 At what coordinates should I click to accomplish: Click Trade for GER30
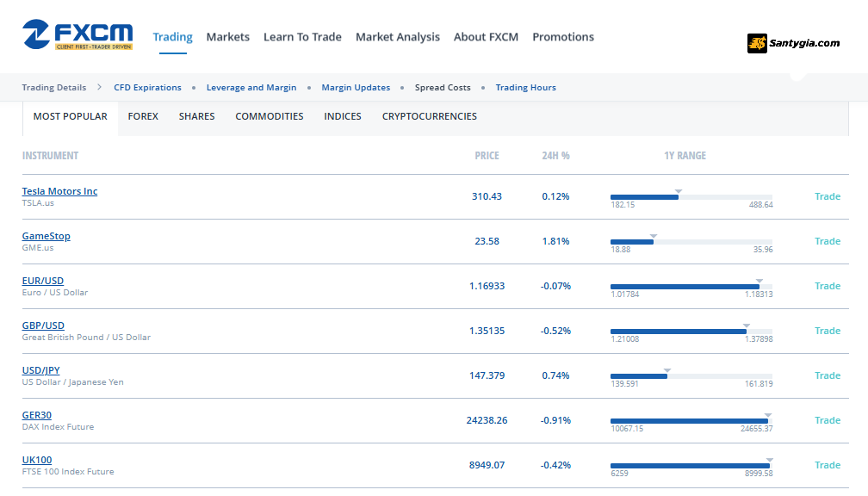(828, 421)
